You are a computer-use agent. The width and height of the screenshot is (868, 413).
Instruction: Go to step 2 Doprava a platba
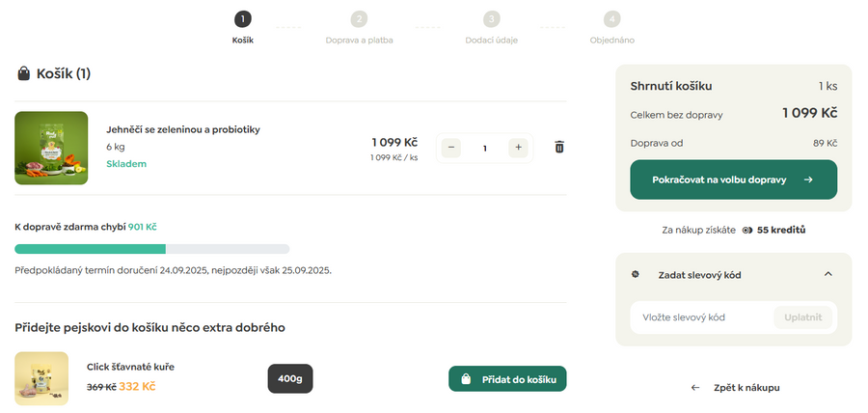click(359, 19)
